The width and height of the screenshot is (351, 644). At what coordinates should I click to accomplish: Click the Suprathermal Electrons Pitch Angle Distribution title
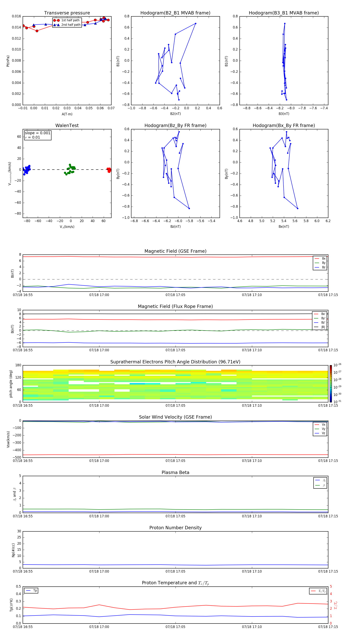175,362
